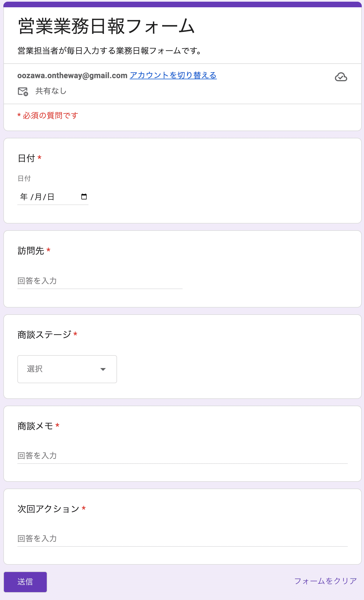
Task: Click the cloud saved-draft status icon
Action: (341, 77)
